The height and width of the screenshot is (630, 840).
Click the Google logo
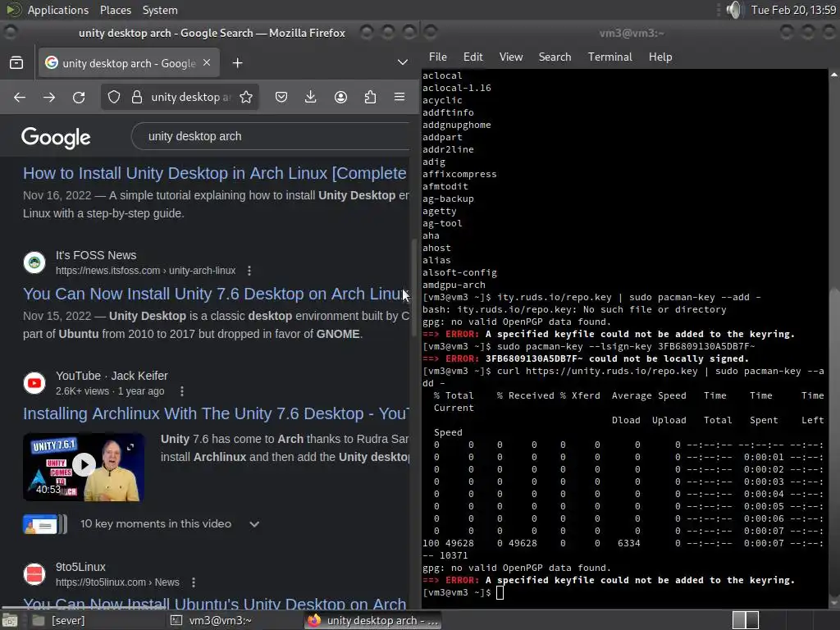[x=56, y=138]
